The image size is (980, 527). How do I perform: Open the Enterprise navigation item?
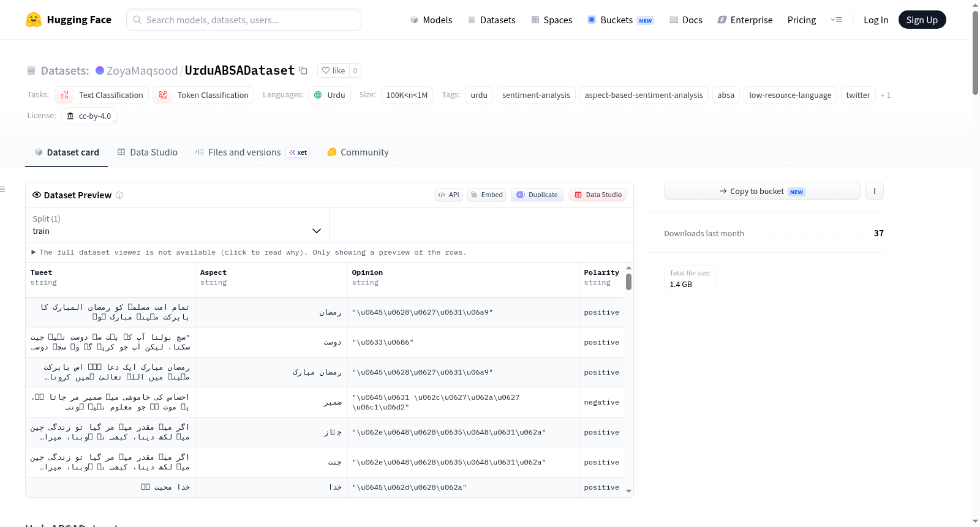[745, 20]
